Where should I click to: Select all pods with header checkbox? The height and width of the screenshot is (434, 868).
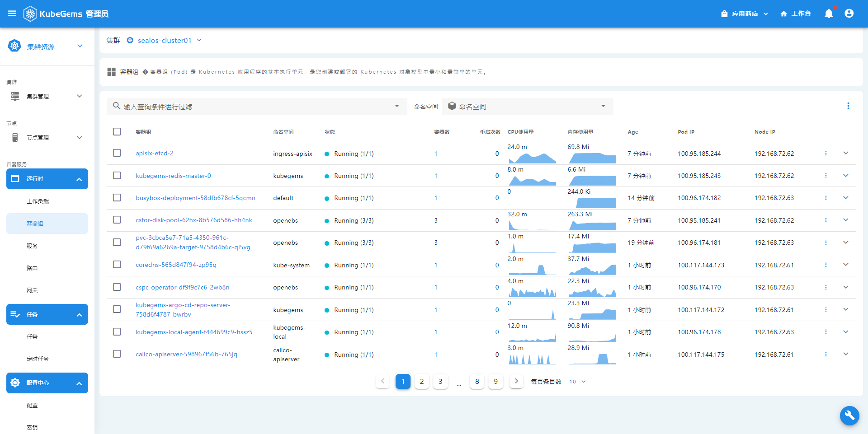(x=117, y=131)
